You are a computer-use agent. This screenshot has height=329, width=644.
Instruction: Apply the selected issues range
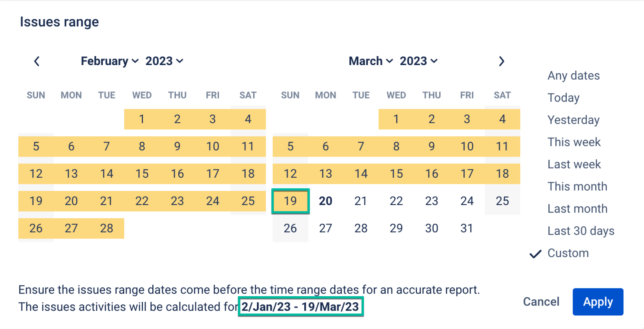point(598,302)
